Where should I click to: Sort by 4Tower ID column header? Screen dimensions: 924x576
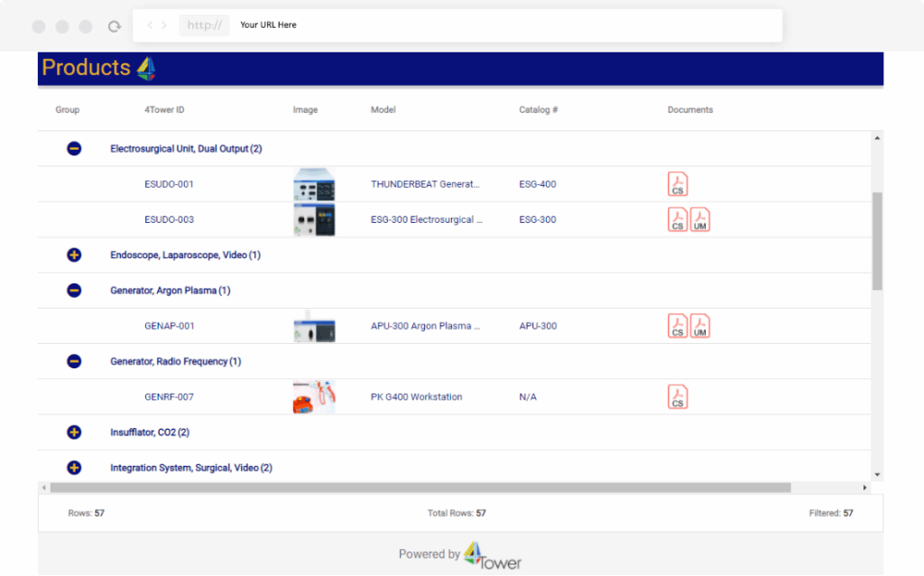point(164,110)
